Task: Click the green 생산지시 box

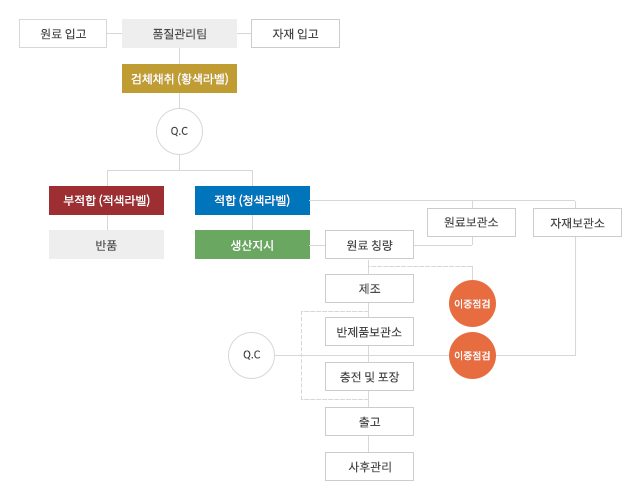Action: (x=252, y=245)
